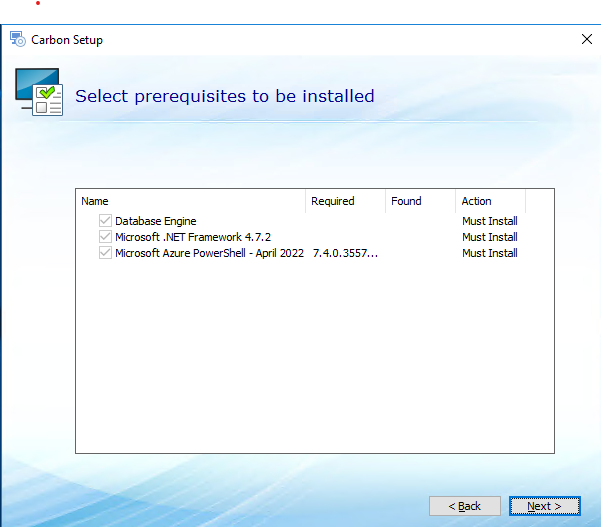Toggle the Database Engine checkbox
The height and width of the screenshot is (527, 601).
(x=105, y=221)
